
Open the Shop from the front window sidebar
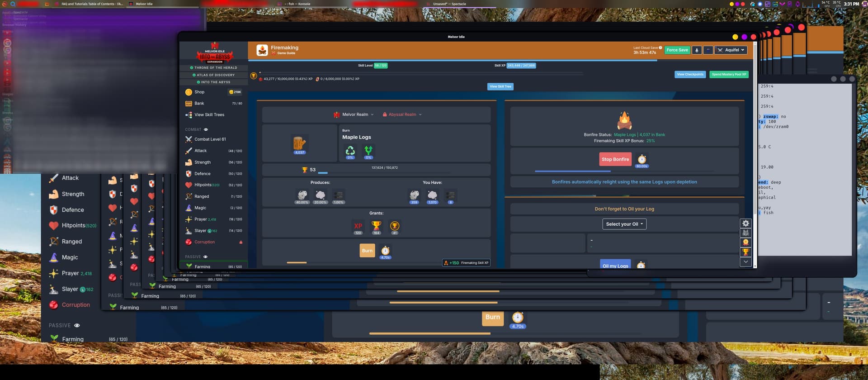click(213, 92)
